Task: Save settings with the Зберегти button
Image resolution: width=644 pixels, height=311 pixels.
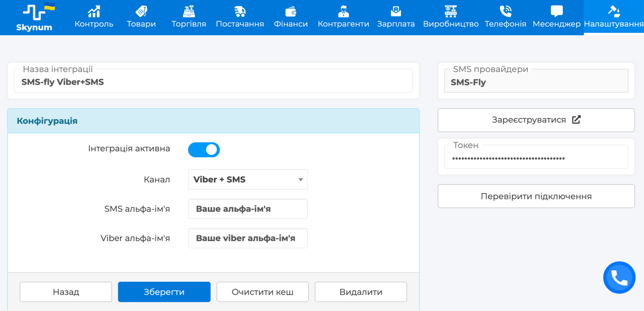Action: (164, 292)
